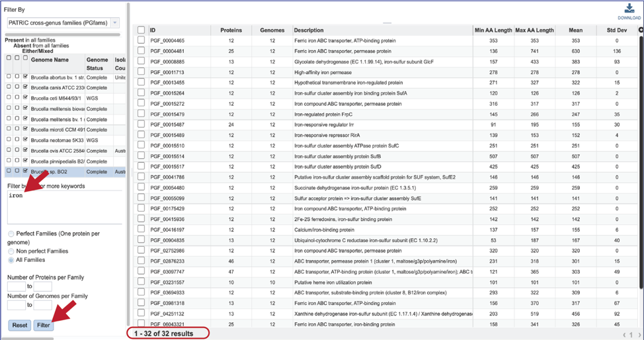Screen dimensions: 644x340
Task: Choose the Non perfect Families option
Action: pos(11,251)
